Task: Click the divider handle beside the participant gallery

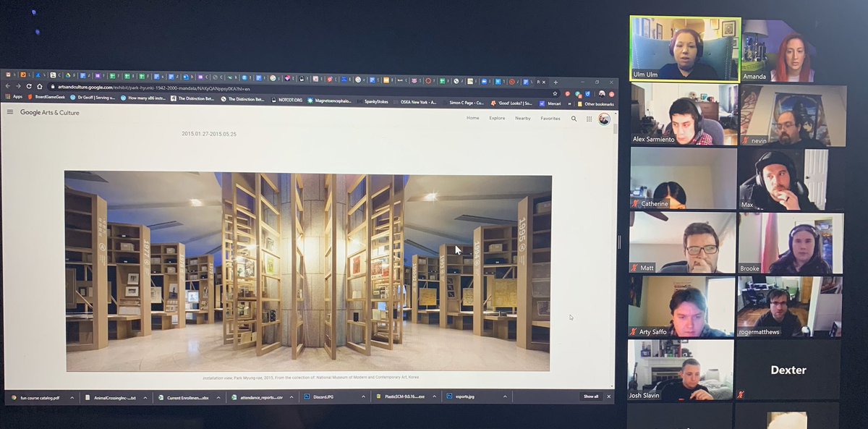Action: (620, 242)
